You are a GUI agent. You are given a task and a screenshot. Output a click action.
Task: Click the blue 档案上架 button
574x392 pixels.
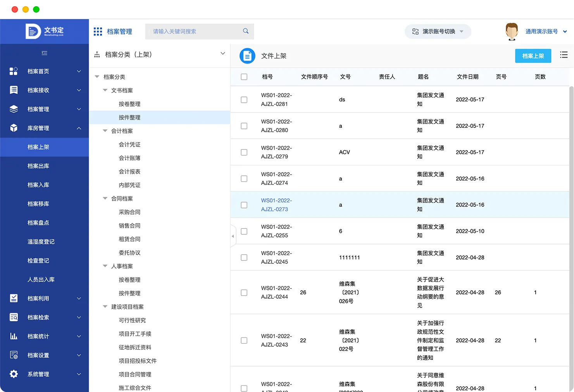(x=533, y=56)
